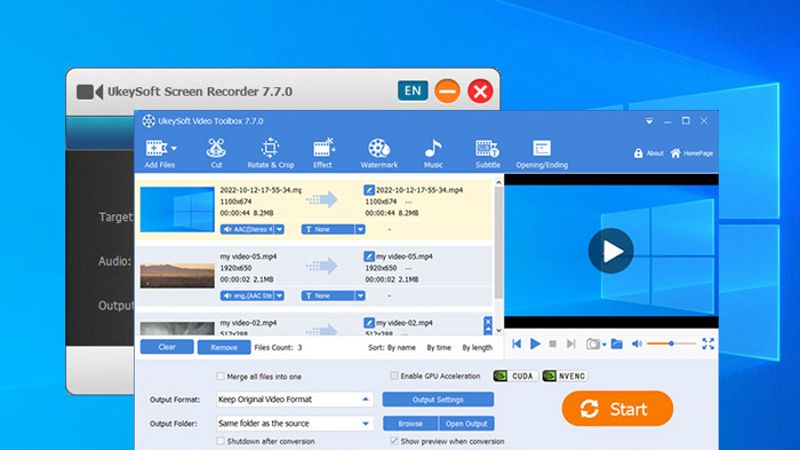The image size is (800, 450).
Task: Click the CUDA badge
Action: (x=515, y=376)
